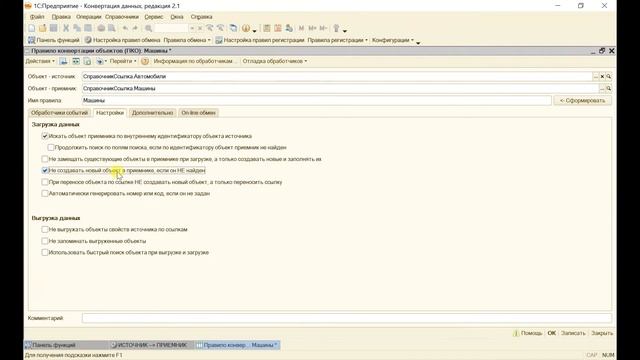Image resolution: width=640 pixels, height=360 pixels.
Task: Click the New document toolbar icon
Action: [31, 28]
